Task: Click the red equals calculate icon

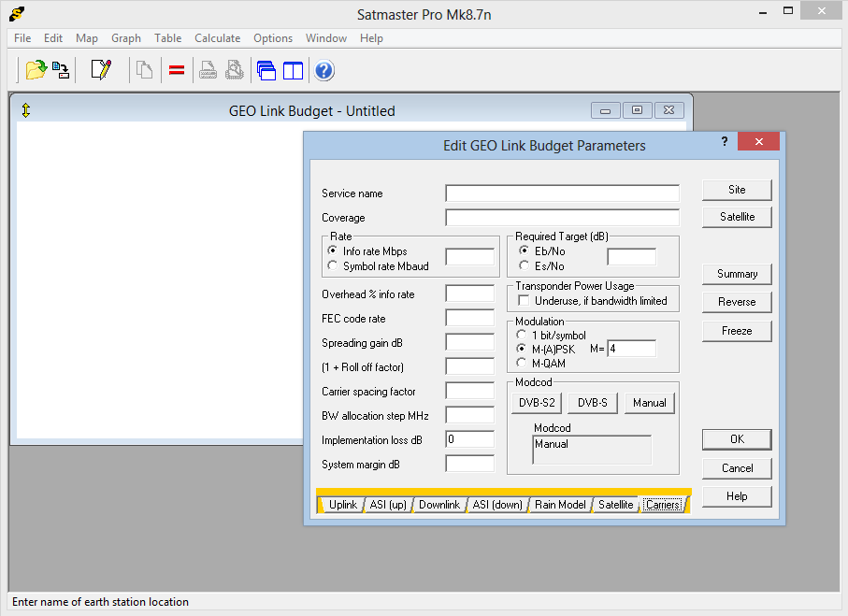Action: click(x=177, y=70)
